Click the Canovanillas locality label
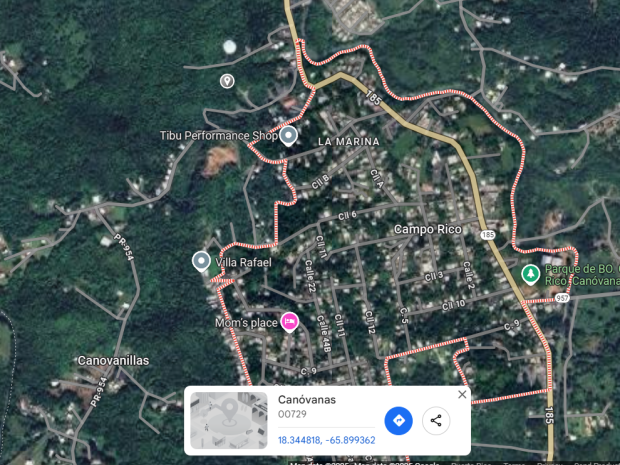 coord(113,361)
